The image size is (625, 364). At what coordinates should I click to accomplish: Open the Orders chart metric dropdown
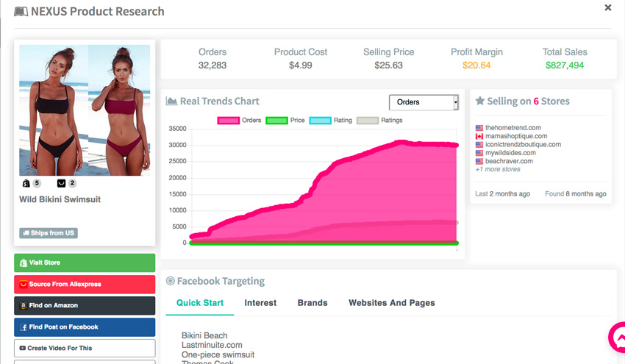424,102
